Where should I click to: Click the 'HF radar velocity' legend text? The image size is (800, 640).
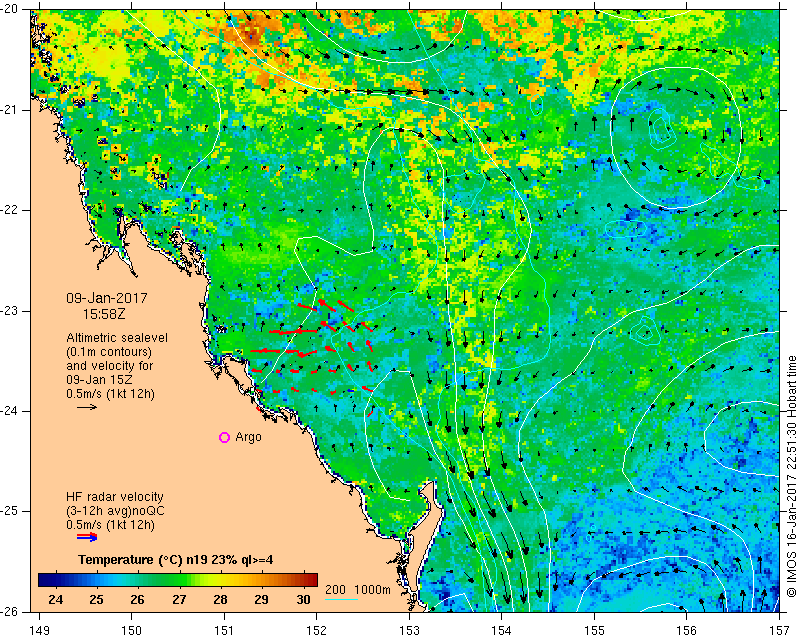coord(115,497)
